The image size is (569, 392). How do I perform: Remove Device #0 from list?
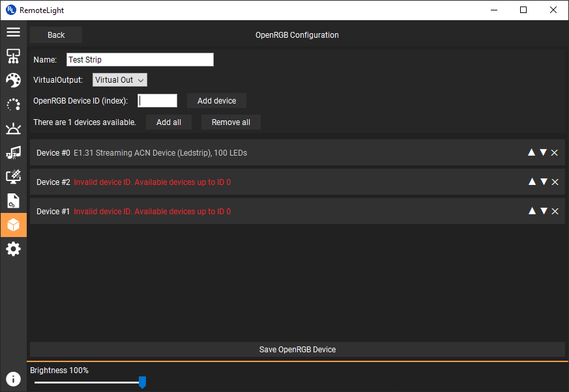555,152
